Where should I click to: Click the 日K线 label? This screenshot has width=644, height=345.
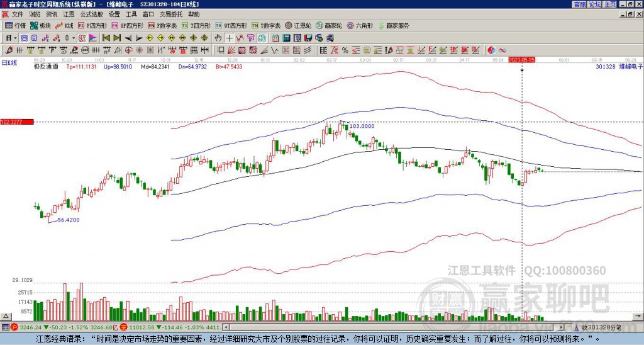tap(9, 62)
